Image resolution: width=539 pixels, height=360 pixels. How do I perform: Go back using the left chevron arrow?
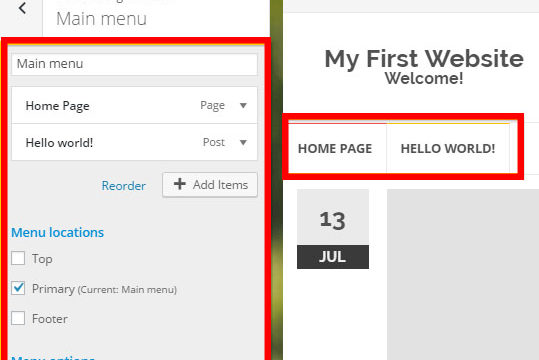tap(22, 8)
